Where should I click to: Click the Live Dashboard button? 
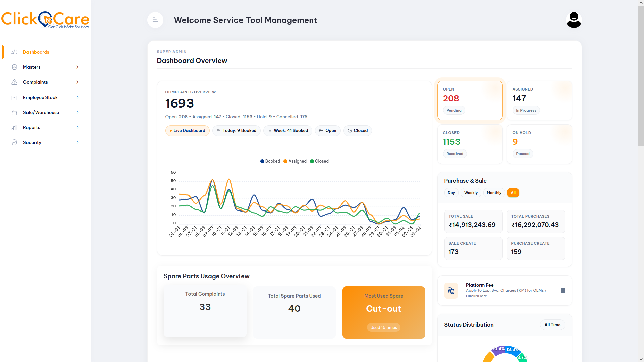pos(187,131)
